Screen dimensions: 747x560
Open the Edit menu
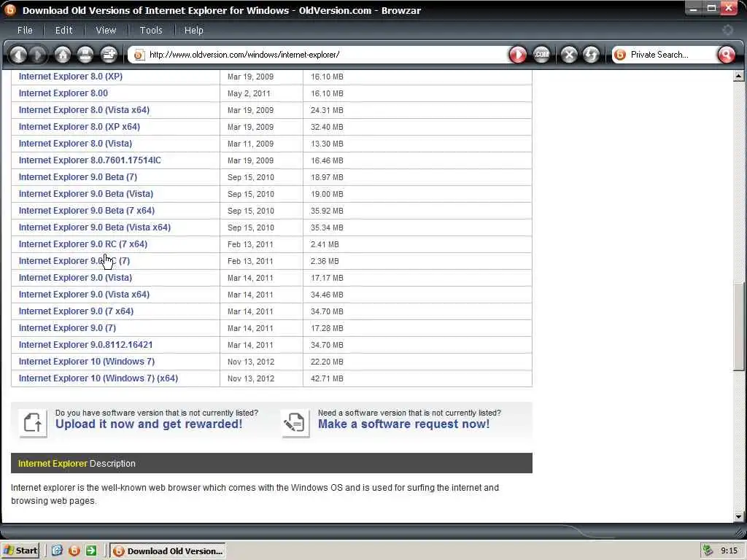pos(64,30)
